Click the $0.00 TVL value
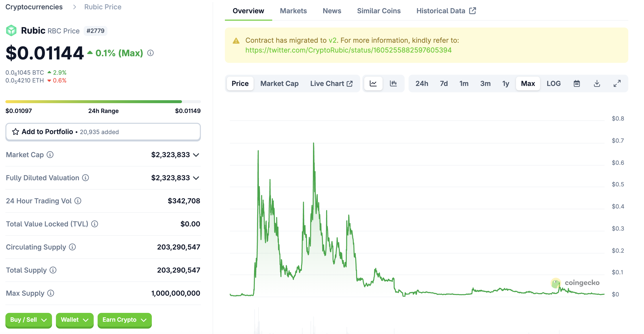644x334 pixels. coord(190,224)
